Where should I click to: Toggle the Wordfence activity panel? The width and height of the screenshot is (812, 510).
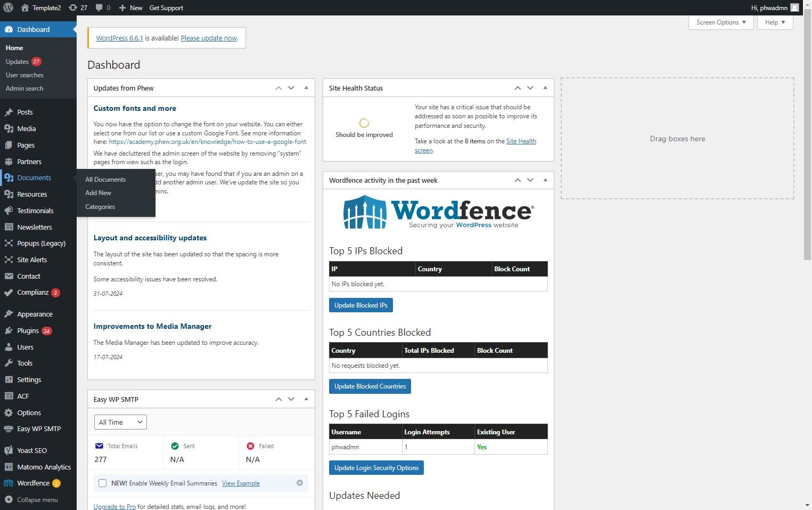pyautogui.click(x=545, y=180)
